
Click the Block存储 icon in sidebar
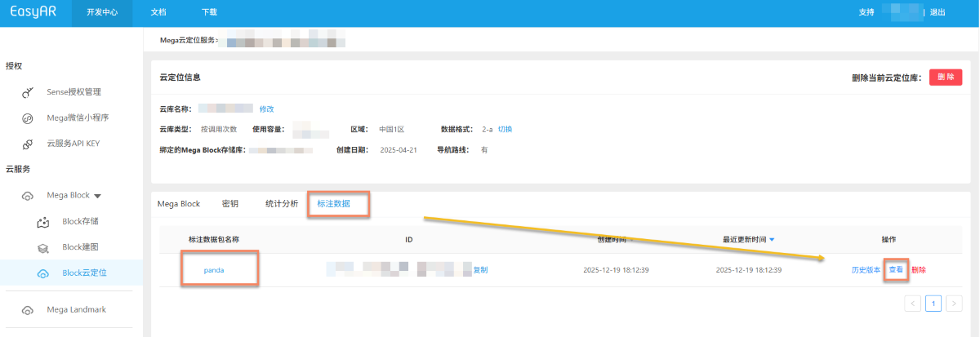(43, 222)
